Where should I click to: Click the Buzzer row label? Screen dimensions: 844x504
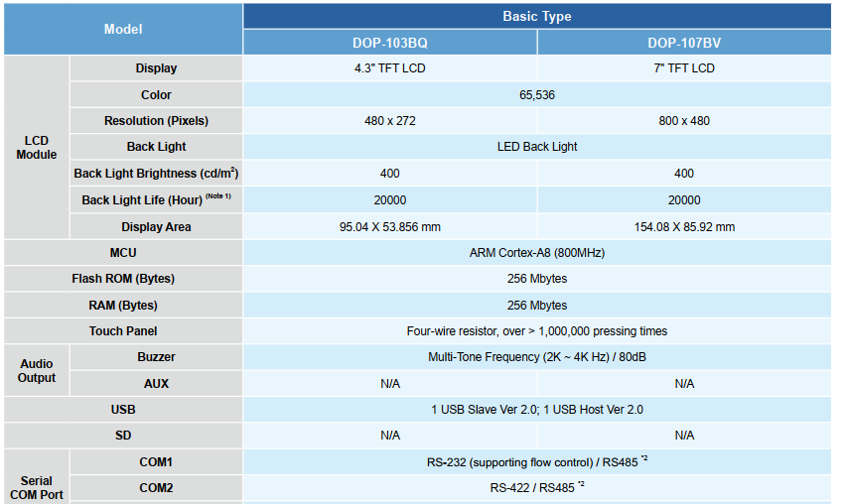tap(156, 356)
